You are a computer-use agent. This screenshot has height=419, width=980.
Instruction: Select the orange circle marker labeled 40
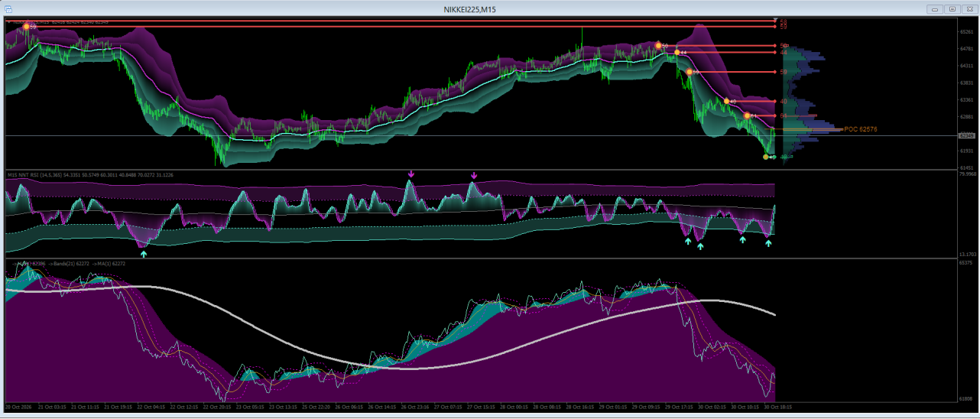726,101
